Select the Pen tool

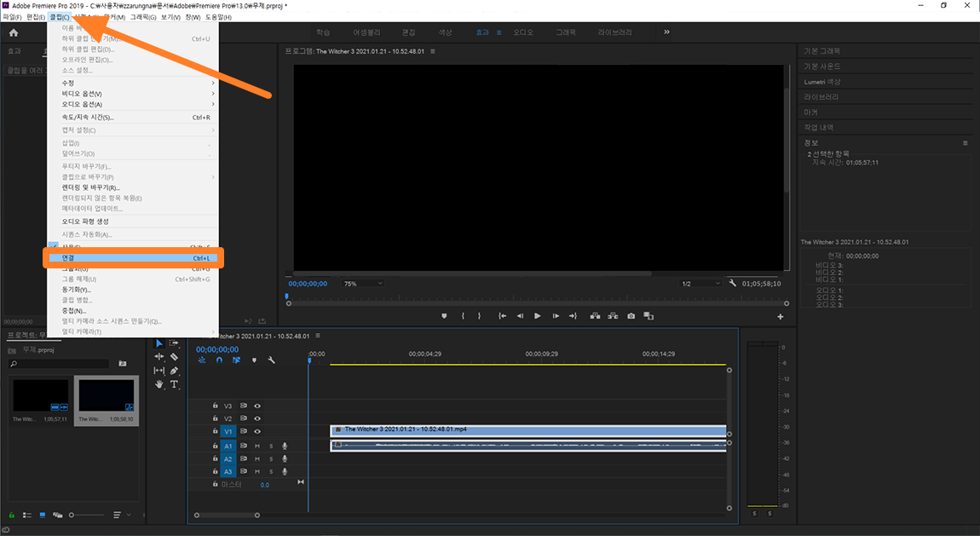coord(175,371)
